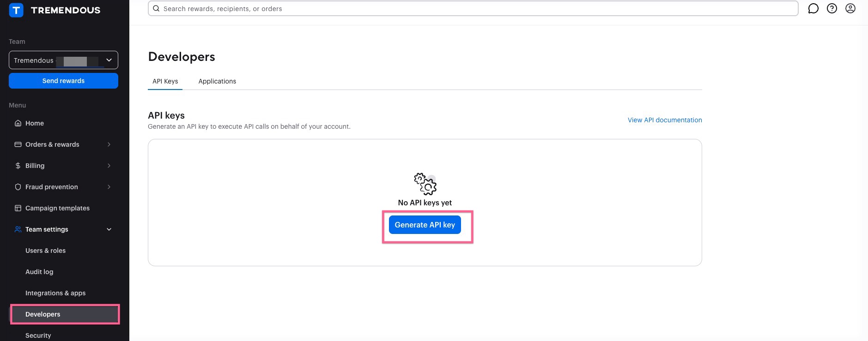Click the help question mark icon

pos(832,8)
